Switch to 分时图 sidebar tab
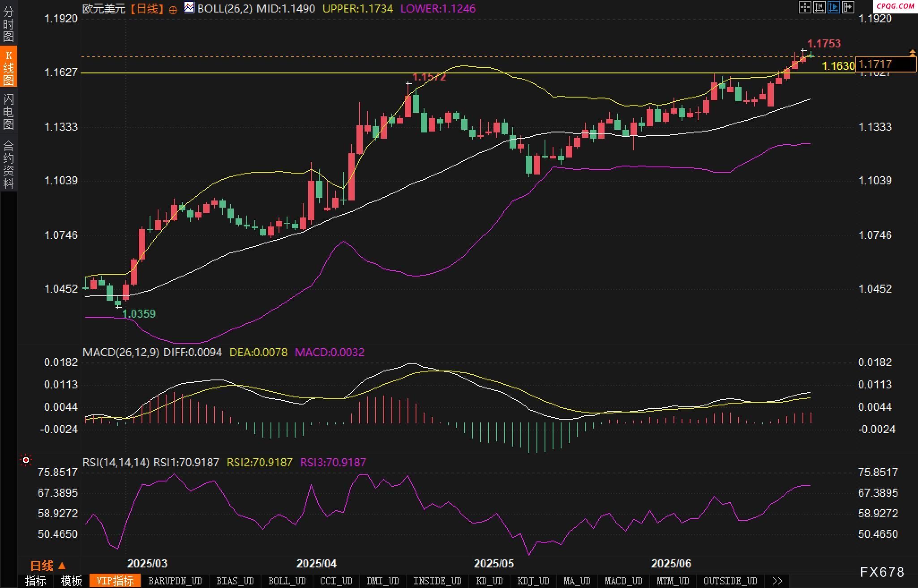 8,24
